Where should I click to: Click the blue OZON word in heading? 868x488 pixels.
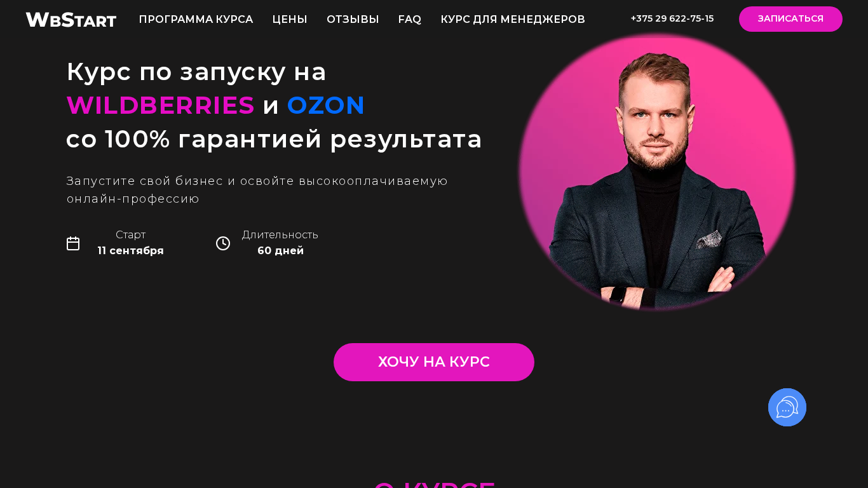click(x=326, y=105)
